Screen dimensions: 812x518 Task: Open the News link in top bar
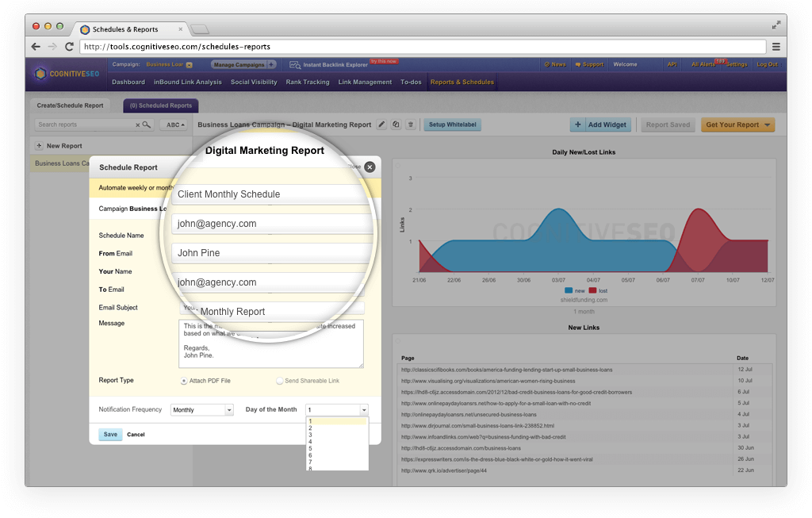coord(555,65)
